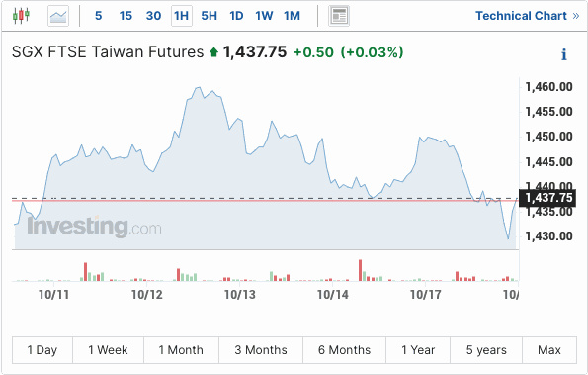This screenshot has width=588, height=375.
Task: Switch to area chart view
Action: [x=58, y=16]
